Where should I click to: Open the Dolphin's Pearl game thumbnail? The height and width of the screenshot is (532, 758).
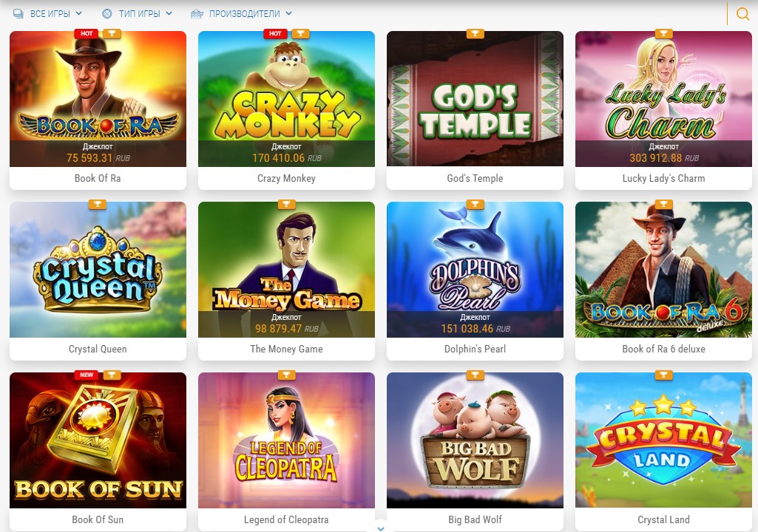click(x=476, y=270)
